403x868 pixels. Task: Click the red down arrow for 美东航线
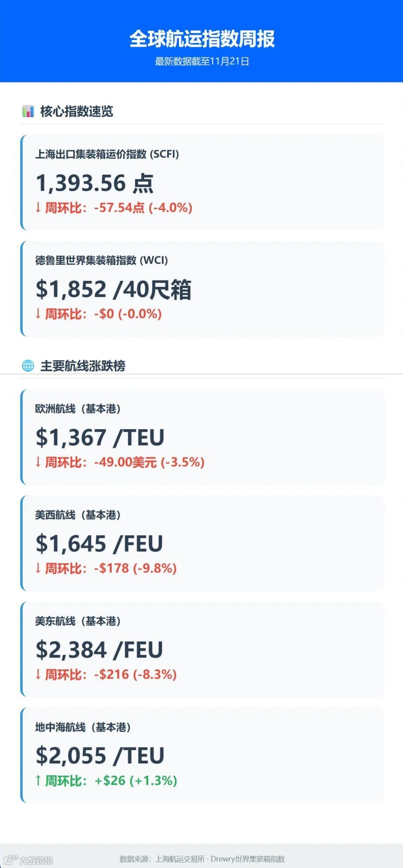38,674
